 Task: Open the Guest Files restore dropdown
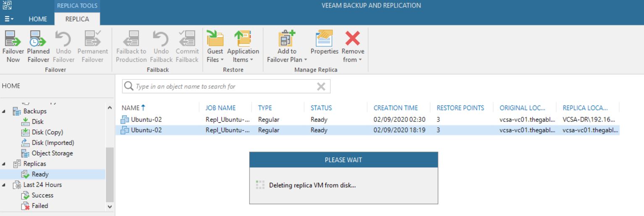pos(215,46)
